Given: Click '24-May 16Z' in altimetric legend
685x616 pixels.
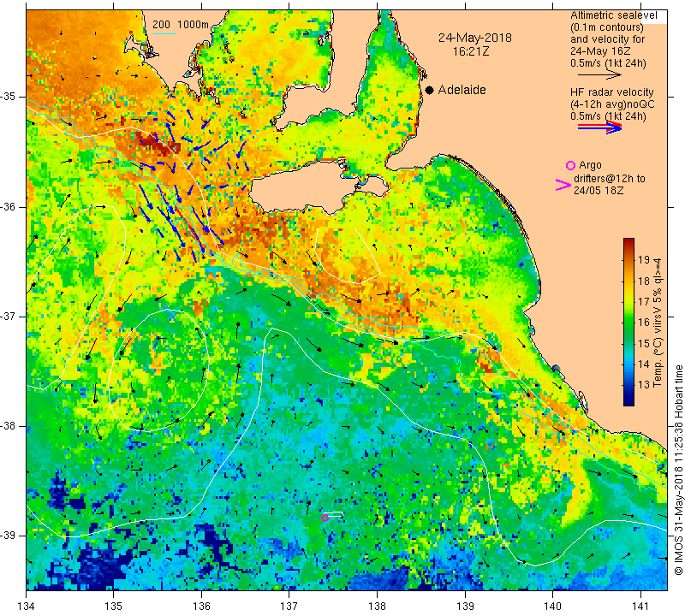Looking at the screenshot, I should tap(600, 51).
